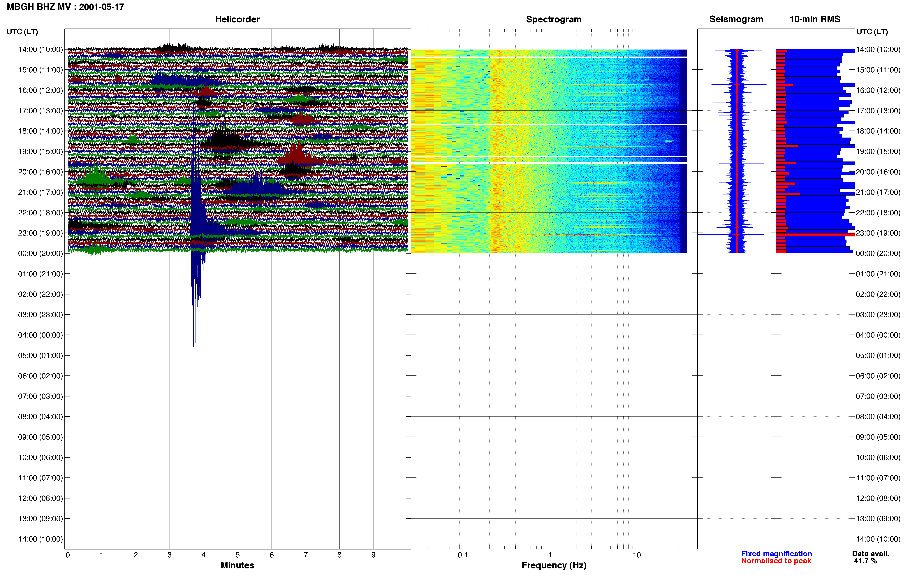Click '19:00 (15:00)' label beside Helicorder
Viewport: 924px width, 578px height.
tap(41, 151)
